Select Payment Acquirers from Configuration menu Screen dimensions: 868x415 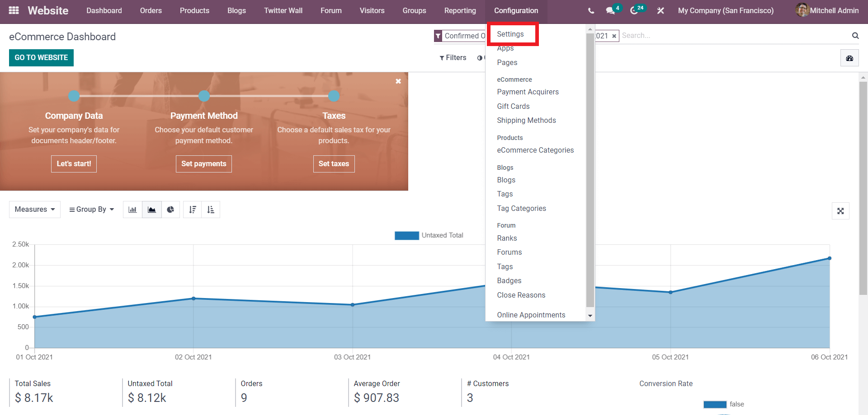(x=528, y=92)
